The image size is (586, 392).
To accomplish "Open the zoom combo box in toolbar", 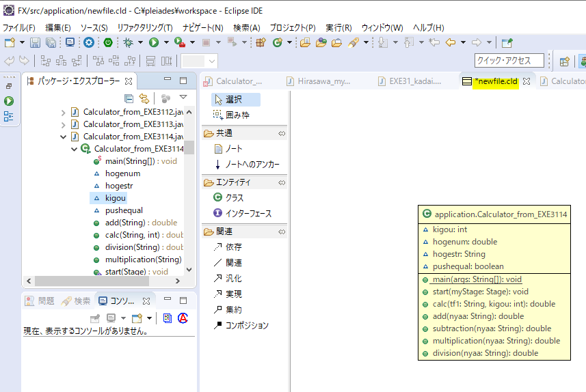I will 199,61.
